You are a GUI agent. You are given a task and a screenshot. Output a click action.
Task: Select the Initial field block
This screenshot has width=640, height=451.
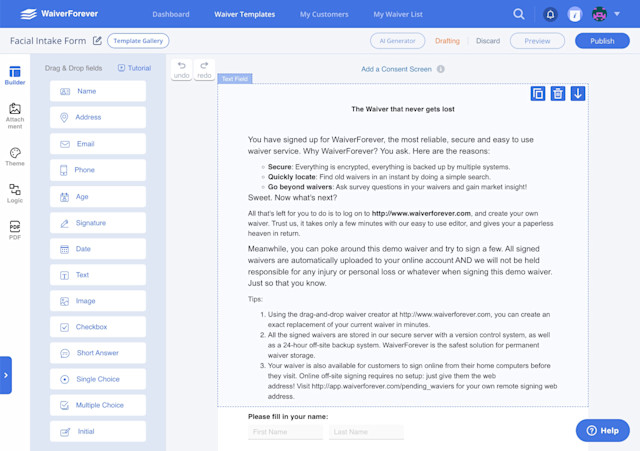point(98,431)
